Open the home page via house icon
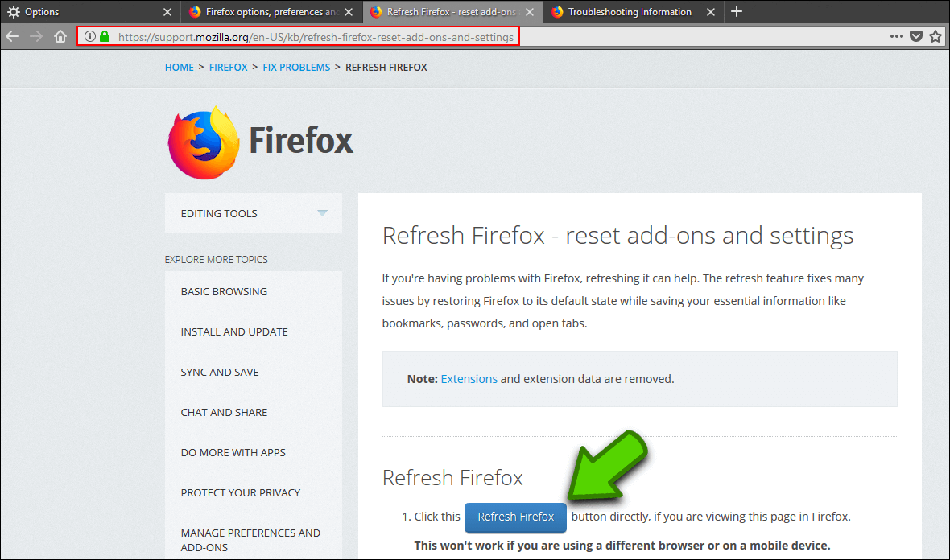The height and width of the screenshot is (560, 950). pyautogui.click(x=60, y=36)
